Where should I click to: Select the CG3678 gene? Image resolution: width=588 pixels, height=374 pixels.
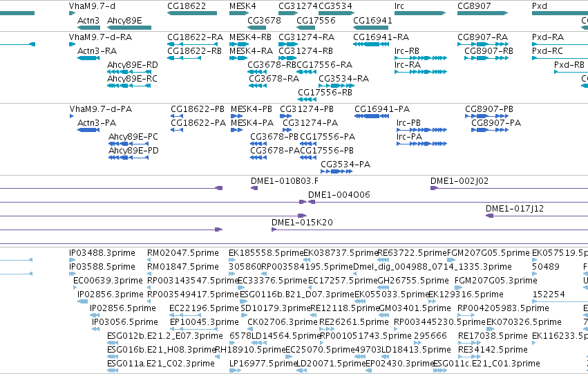(x=257, y=28)
